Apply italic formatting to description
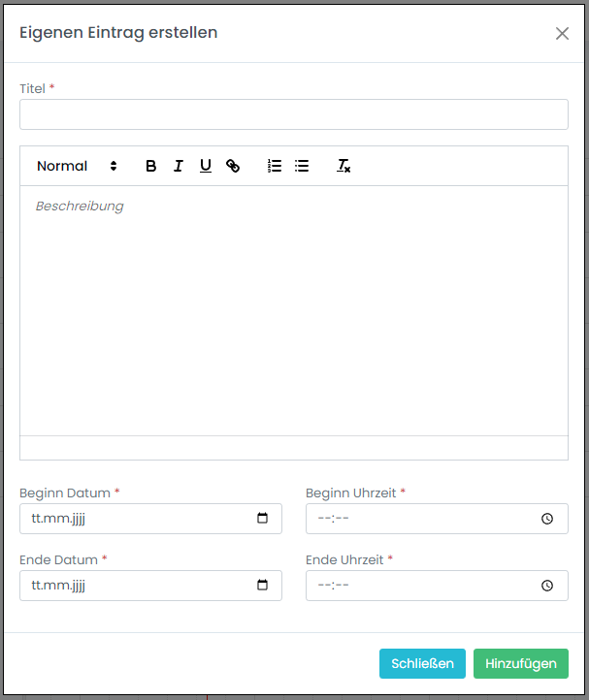 179,166
